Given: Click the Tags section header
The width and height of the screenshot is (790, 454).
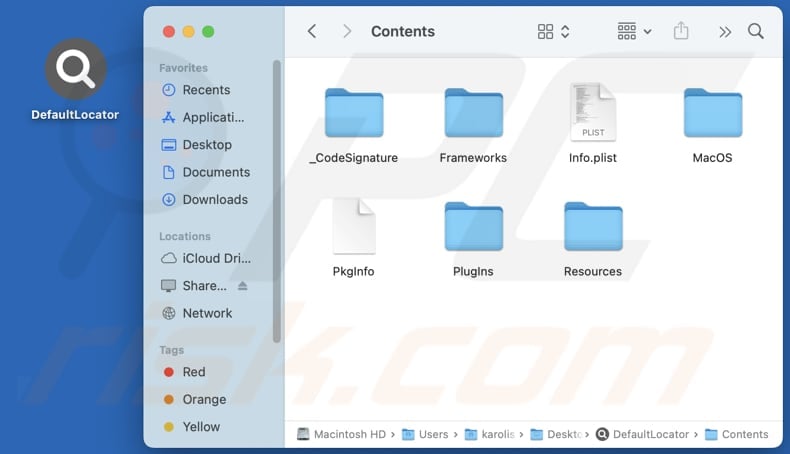Looking at the screenshot, I should [171, 350].
